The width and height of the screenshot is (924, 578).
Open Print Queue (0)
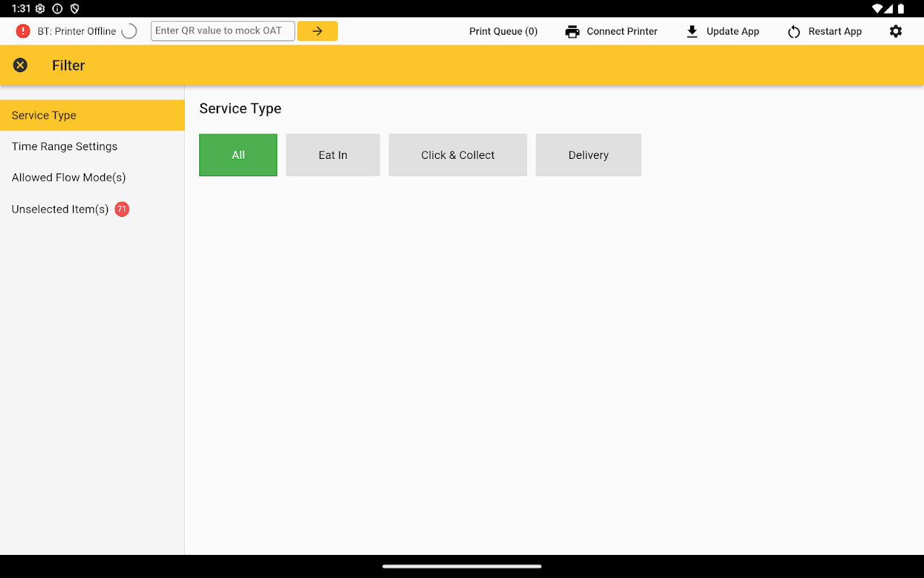503,31
